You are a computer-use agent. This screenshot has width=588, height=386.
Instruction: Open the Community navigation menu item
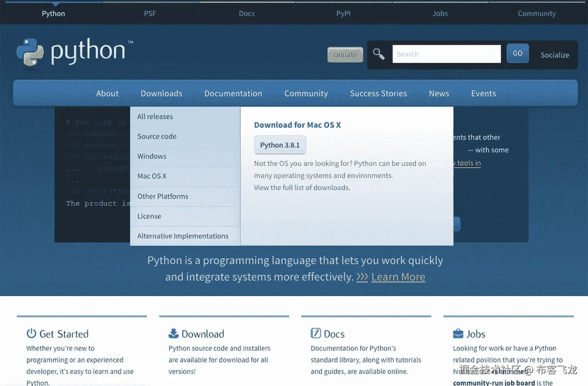point(306,93)
